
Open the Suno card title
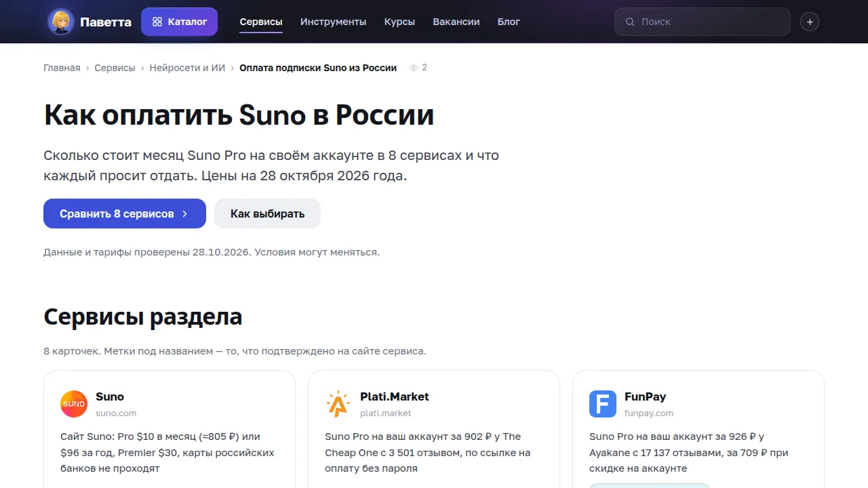point(110,396)
